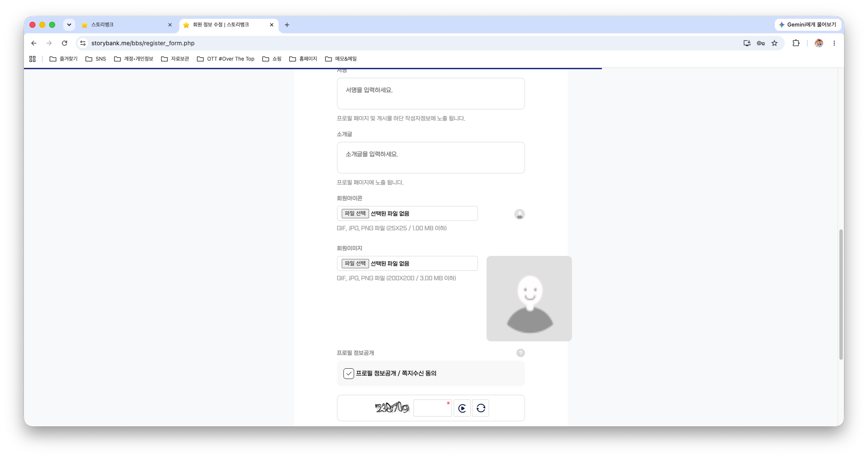Click the Gemini에게 물어보기 button
This screenshot has width=868, height=458.
point(808,25)
